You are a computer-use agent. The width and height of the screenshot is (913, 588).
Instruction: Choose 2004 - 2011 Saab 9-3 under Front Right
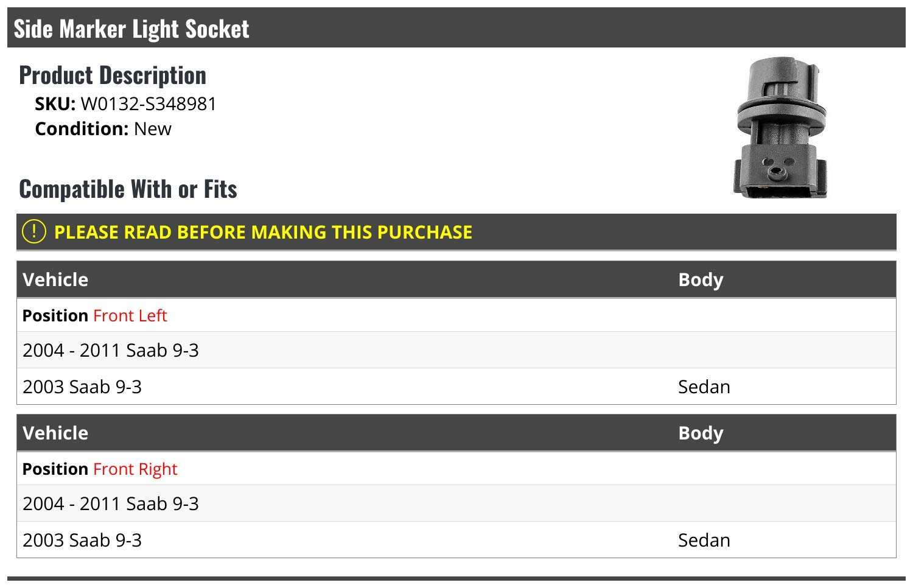tap(111, 504)
